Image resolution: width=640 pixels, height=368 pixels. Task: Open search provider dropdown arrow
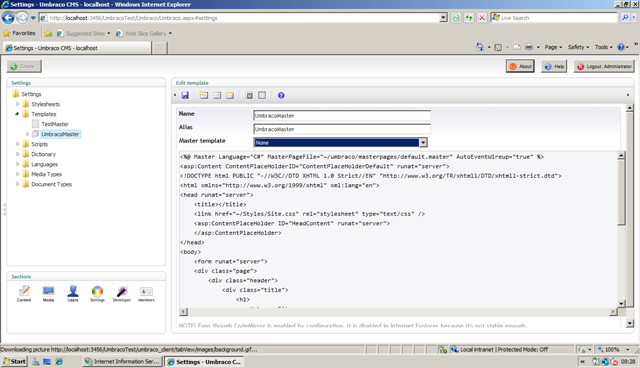tap(634, 18)
